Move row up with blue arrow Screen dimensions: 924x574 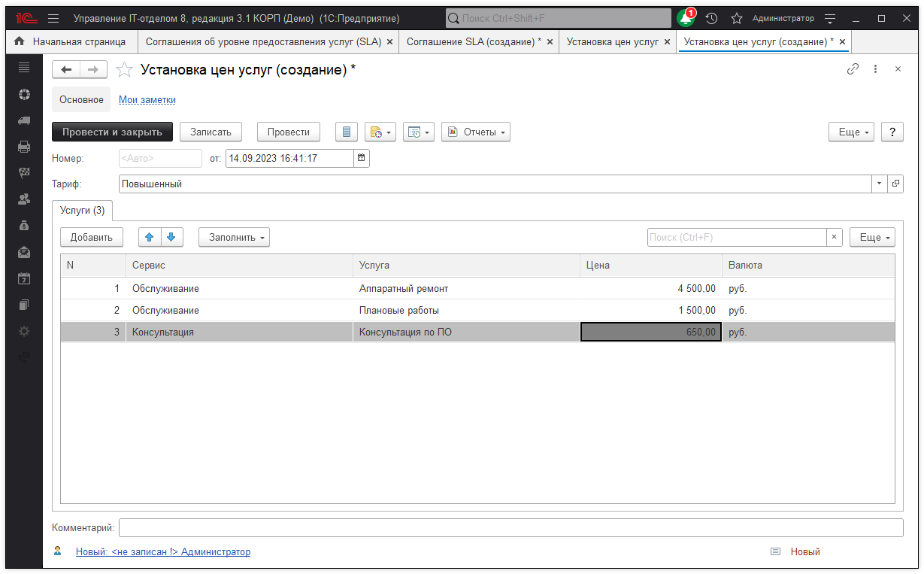[x=149, y=237]
